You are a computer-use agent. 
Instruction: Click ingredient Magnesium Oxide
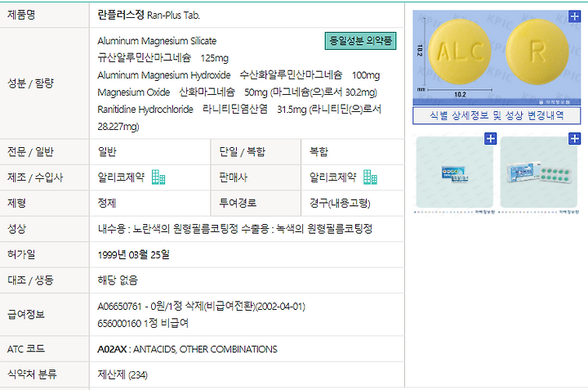(133, 92)
